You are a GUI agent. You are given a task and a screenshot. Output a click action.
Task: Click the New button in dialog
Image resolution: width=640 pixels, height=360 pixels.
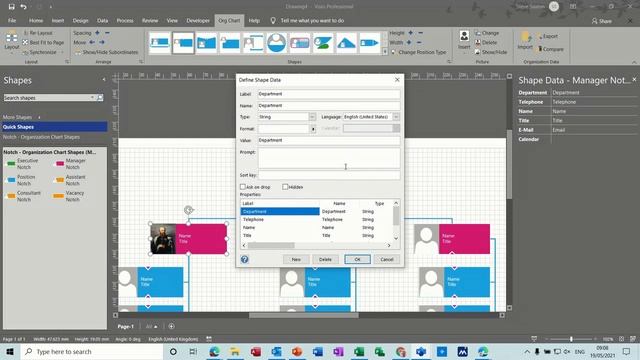click(x=296, y=259)
